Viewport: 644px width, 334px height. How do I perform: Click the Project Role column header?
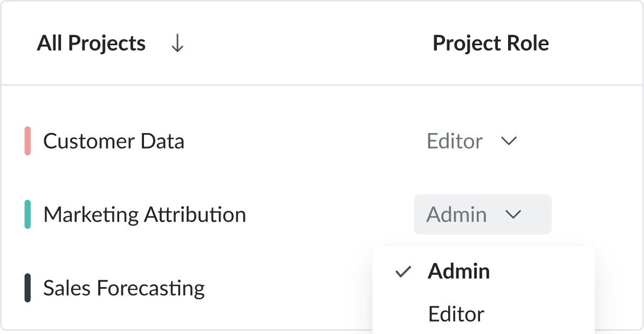490,44
